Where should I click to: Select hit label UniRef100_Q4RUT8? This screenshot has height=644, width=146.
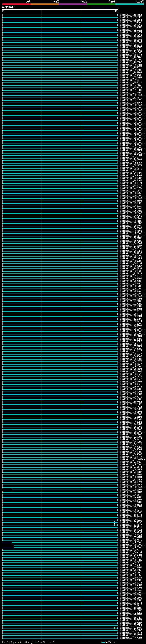pyautogui.click(x=131, y=158)
